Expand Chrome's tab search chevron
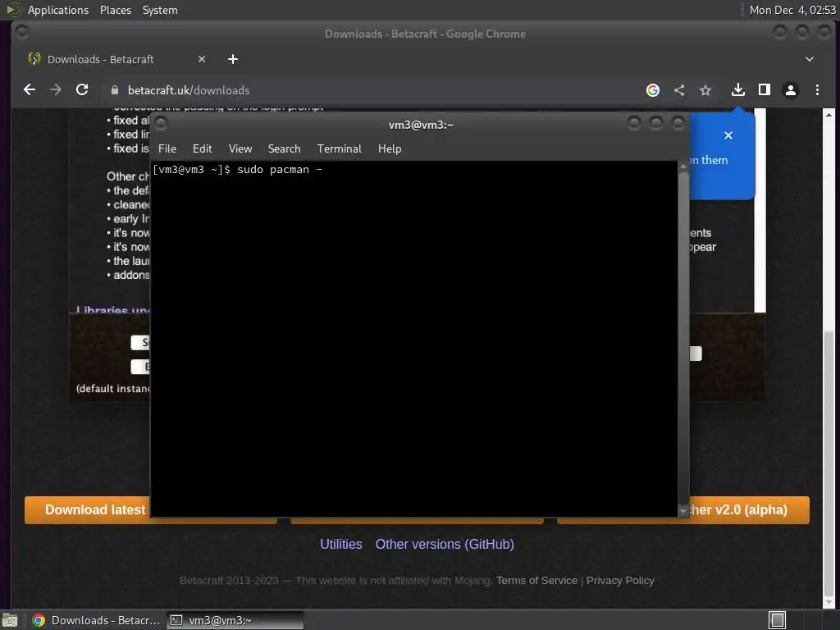840x630 pixels. tap(810, 59)
